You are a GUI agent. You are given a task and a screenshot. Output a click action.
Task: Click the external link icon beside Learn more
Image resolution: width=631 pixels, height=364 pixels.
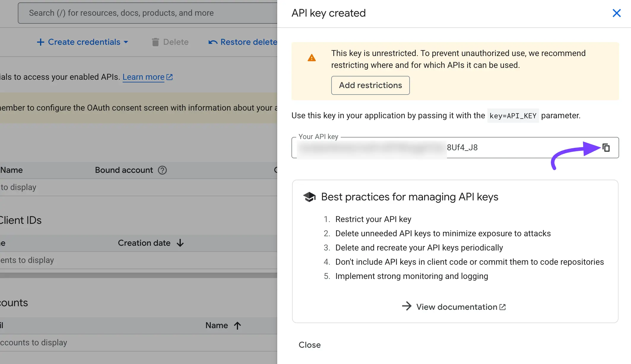pyautogui.click(x=169, y=77)
